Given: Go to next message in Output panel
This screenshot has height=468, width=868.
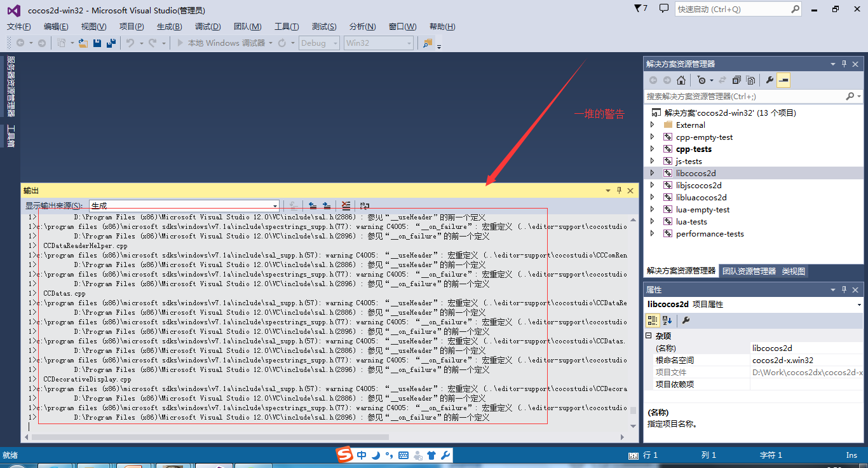Looking at the screenshot, I should pyautogui.click(x=327, y=205).
